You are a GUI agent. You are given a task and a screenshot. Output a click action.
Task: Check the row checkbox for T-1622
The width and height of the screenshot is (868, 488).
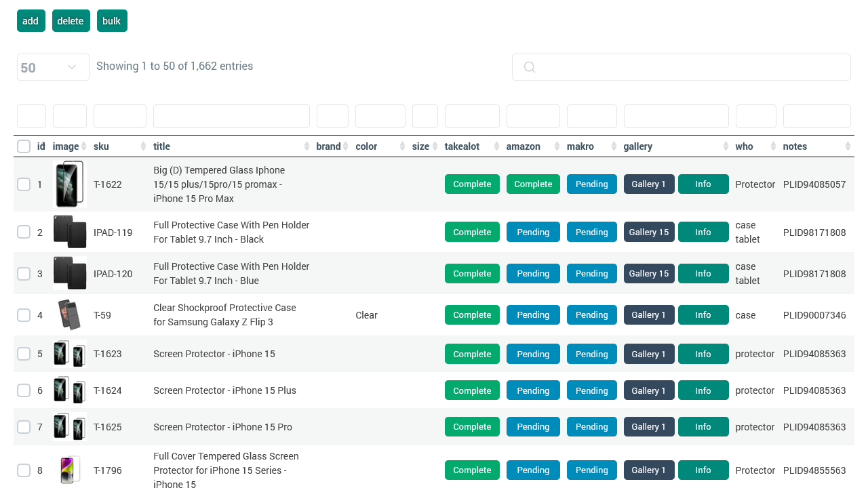[x=24, y=184]
